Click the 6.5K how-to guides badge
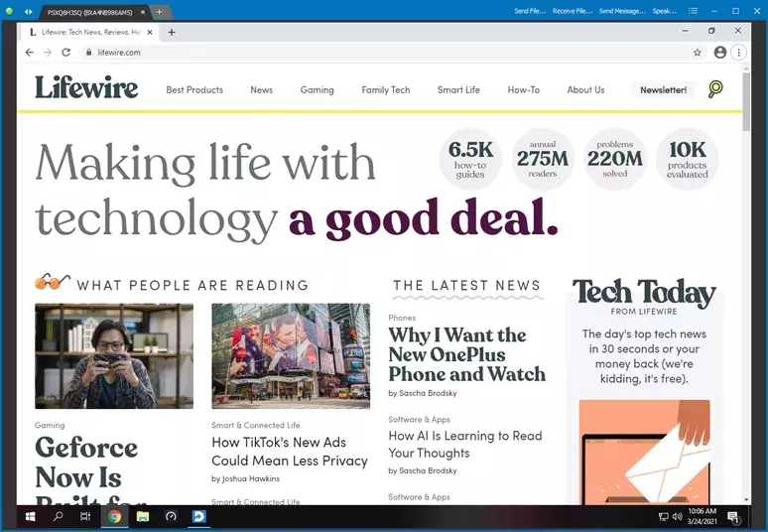The height and width of the screenshot is (532, 768). point(470,159)
